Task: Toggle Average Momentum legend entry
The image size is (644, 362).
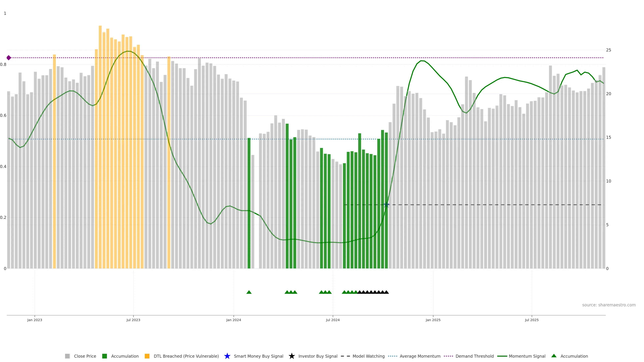Action: coord(420,356)
